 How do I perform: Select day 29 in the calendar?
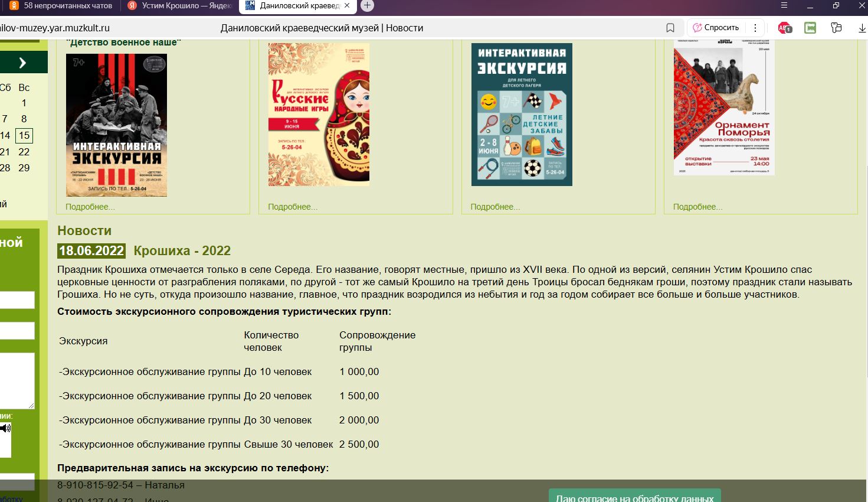pos(24,168)
